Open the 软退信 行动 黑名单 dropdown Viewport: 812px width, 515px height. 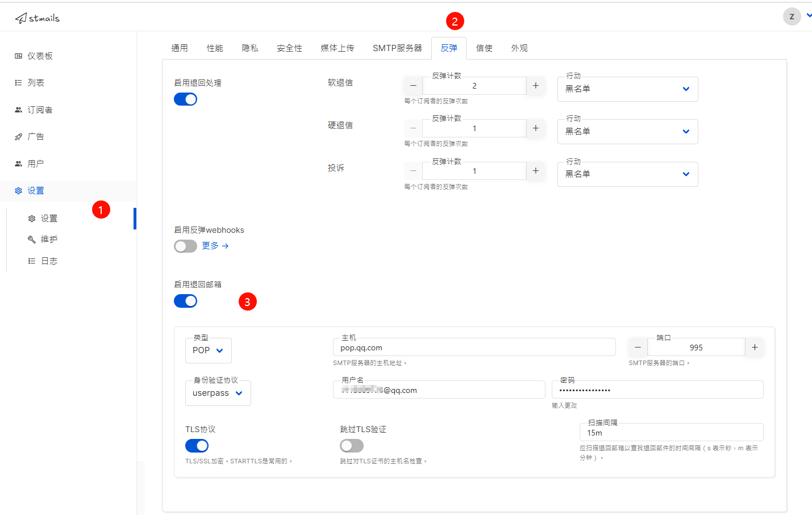pyautogui.click(x=627, y=89)
